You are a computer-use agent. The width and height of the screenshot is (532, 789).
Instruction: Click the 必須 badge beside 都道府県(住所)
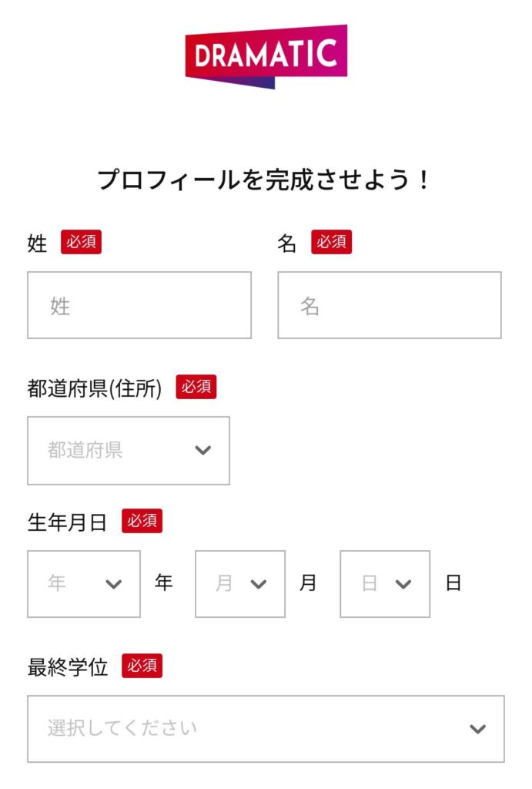tap(196, 387)
